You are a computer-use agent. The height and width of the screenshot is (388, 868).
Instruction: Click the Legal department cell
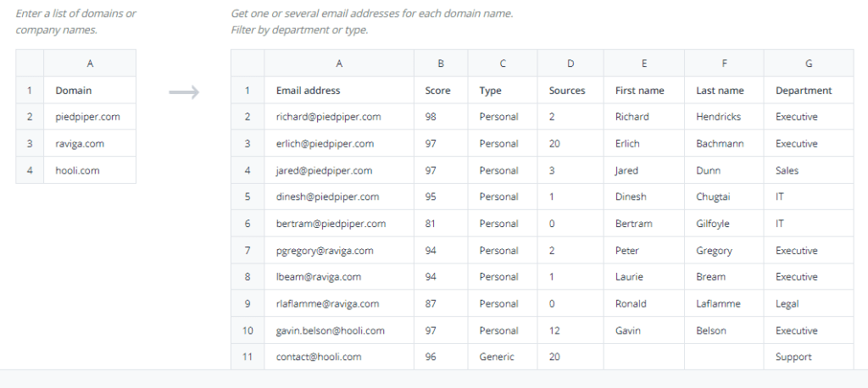(x=809, y=303)
